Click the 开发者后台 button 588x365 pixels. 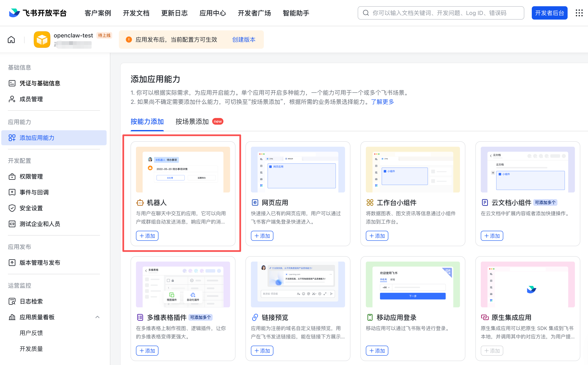549,13
